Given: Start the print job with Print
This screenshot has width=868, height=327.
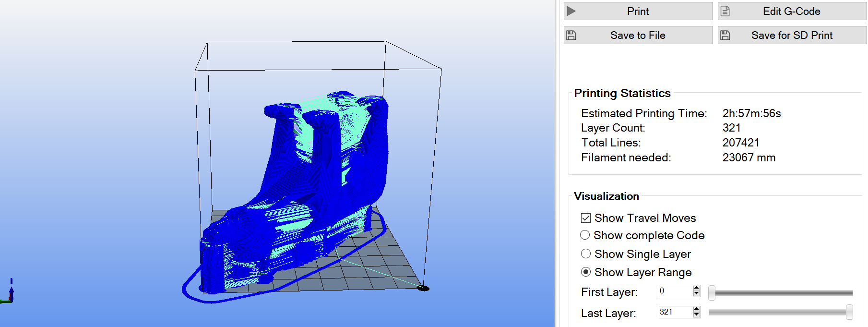Looking at the screenshot, I should 638,11.
